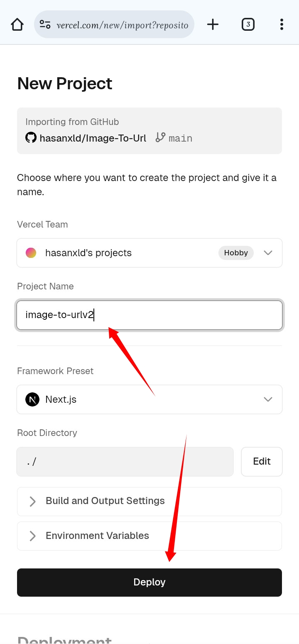This screenshot has height=644, width=299.
Task: Click the Root Directory path field
Action: point(125,461)
